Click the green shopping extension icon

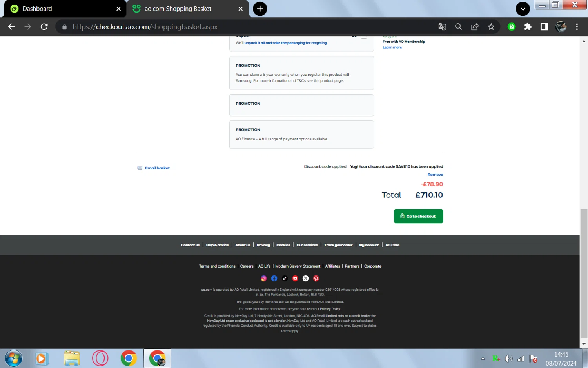tap(512, 27)
